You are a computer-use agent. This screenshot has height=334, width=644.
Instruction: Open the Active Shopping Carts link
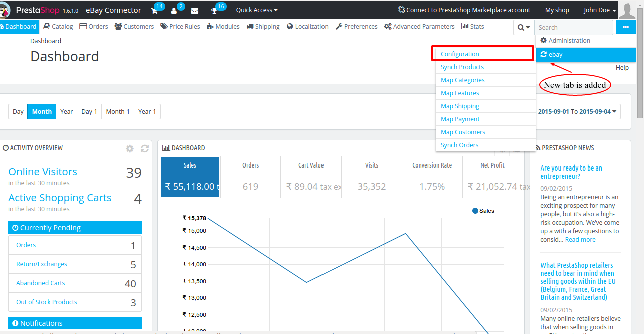click(60, 198)
